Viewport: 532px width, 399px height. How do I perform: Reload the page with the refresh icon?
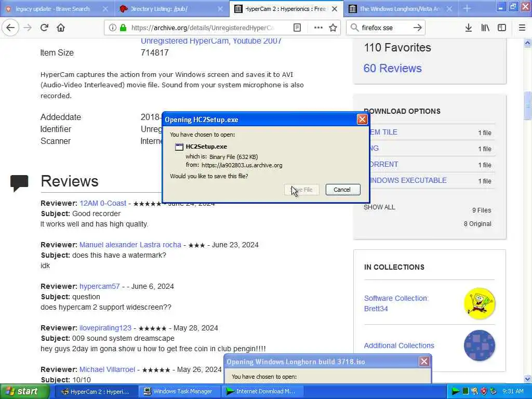(x=44, y=28)
